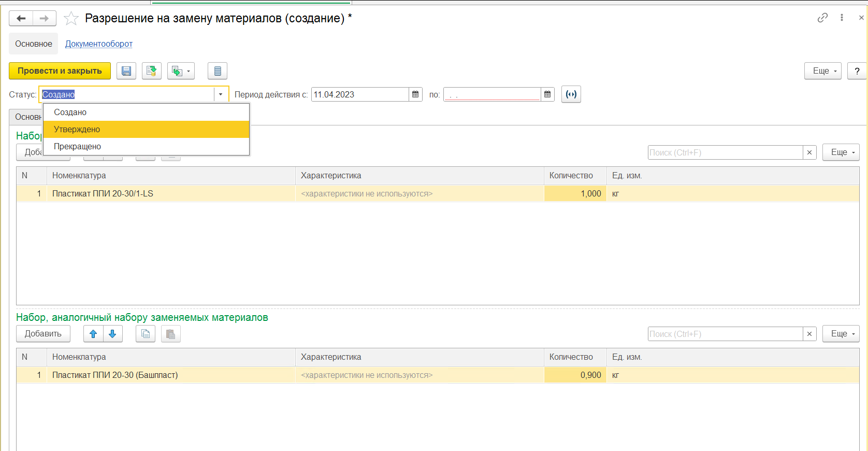Focus search box of replaced materials table
This screenshot has width=868, height=451.
(x=725, y=152)
